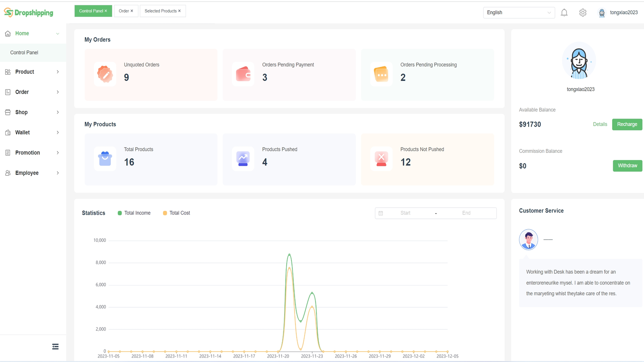Click the sidebar collapse icon at bottom left
This screenshot has width=644, height=362.
tap(55, 346)
